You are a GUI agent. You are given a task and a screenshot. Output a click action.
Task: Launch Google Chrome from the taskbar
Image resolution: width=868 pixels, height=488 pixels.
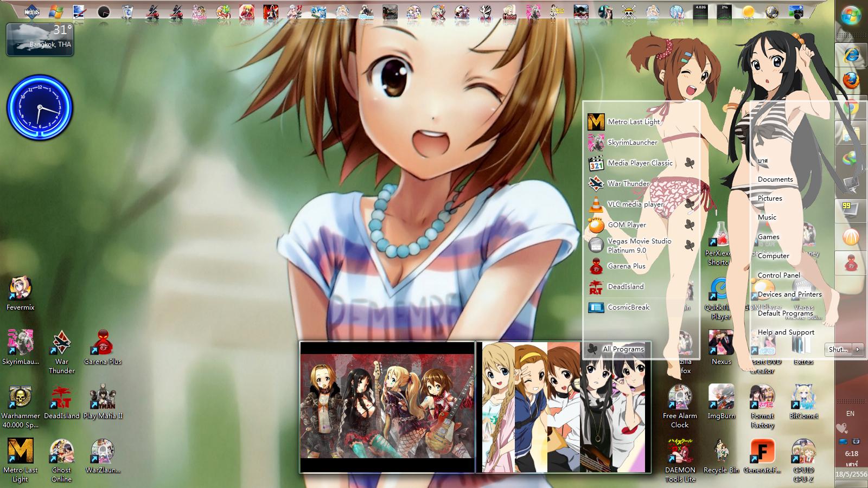coord(851,108)
